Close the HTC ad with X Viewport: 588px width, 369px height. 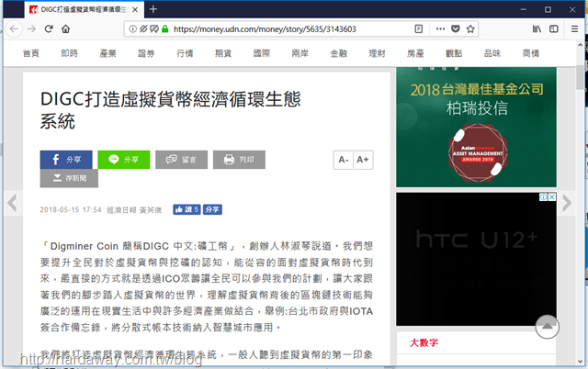[x=552, y=197]
